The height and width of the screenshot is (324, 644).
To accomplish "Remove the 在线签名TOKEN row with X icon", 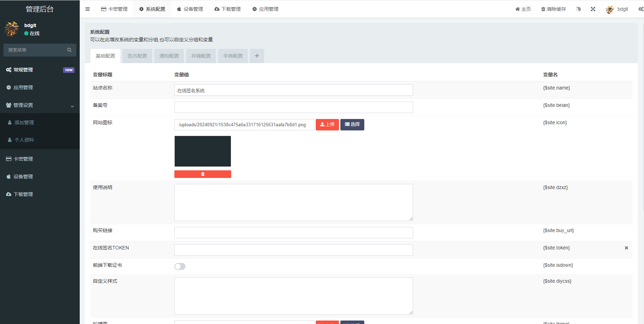I will (626, 248).
